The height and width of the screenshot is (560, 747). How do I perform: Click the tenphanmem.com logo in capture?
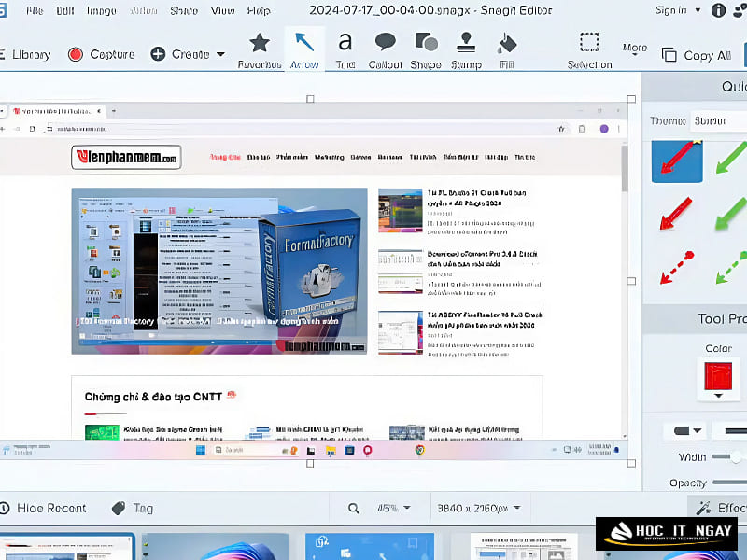[126, 157]
